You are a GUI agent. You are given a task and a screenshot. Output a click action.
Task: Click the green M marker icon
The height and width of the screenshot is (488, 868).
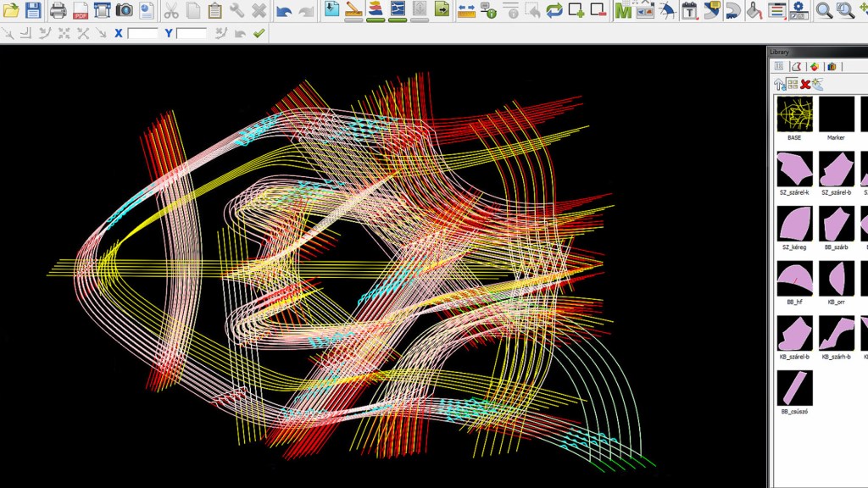click(623, 10)
